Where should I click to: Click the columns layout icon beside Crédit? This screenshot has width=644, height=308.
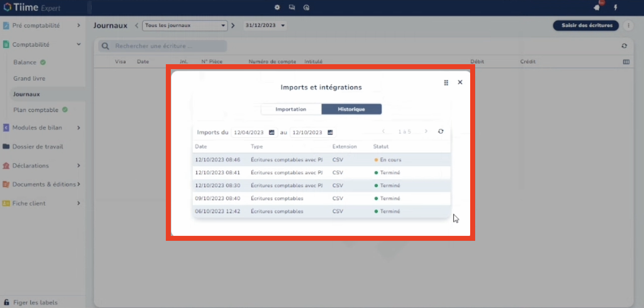click(x=626, y=62)
